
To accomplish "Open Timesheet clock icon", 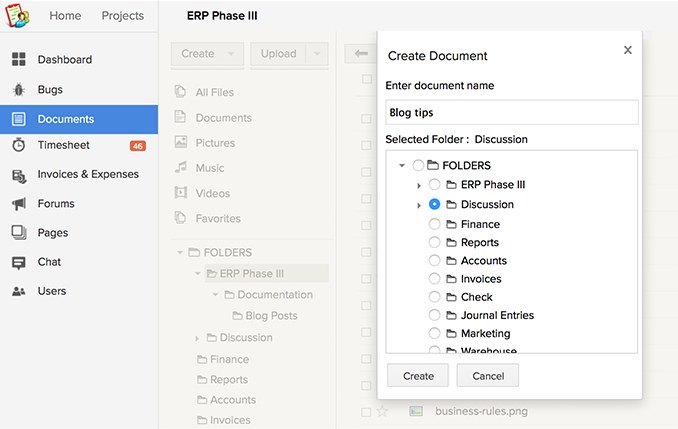I will 19,145.
